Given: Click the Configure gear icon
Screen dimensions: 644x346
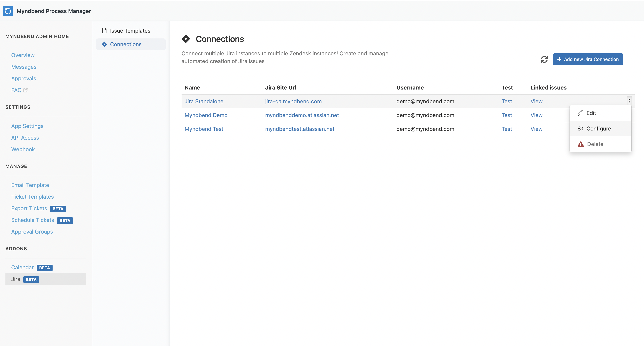Looking at the screenshot, I should click(580, 129).
